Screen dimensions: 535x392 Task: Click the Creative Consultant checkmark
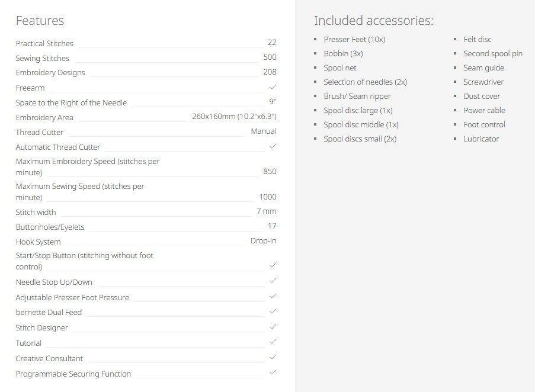coord(273,357)
